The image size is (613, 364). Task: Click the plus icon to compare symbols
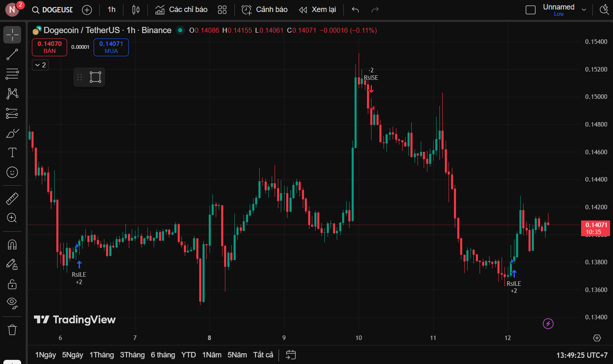coord(87,10)
